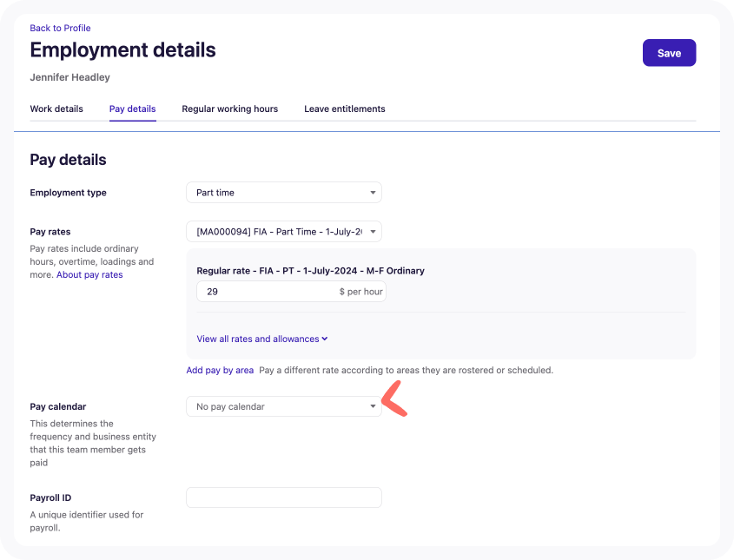Click the regular rate hourly input field
The height and width of the screenshot is (560, 734).
[x=291, y=292]
